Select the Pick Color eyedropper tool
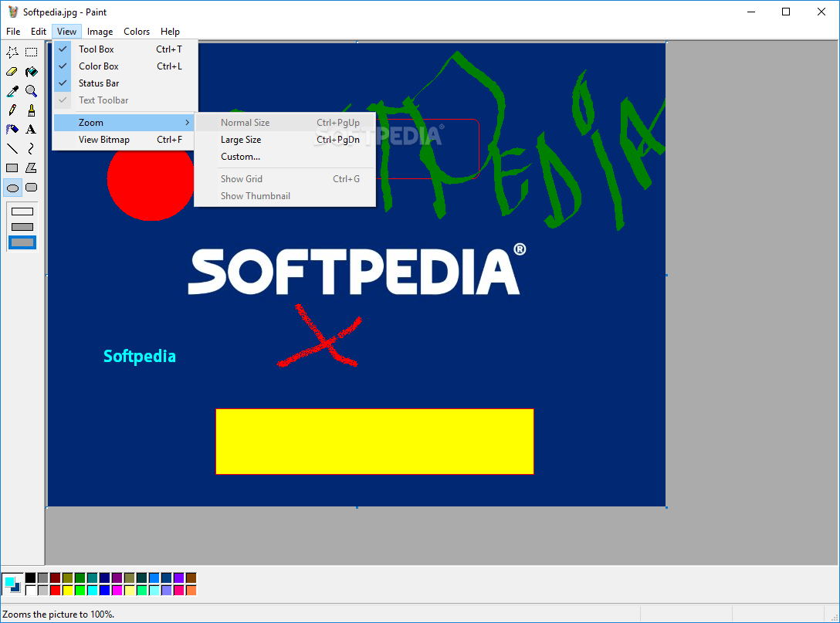 12,90
